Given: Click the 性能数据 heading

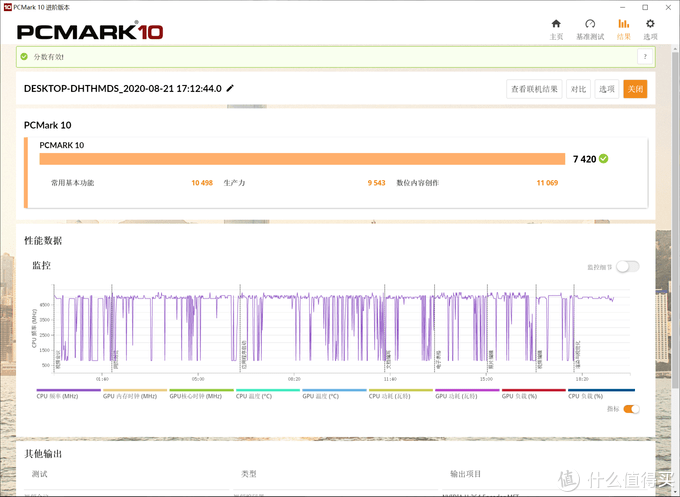Looking at the screenshot, I should [x=43, y=241].
